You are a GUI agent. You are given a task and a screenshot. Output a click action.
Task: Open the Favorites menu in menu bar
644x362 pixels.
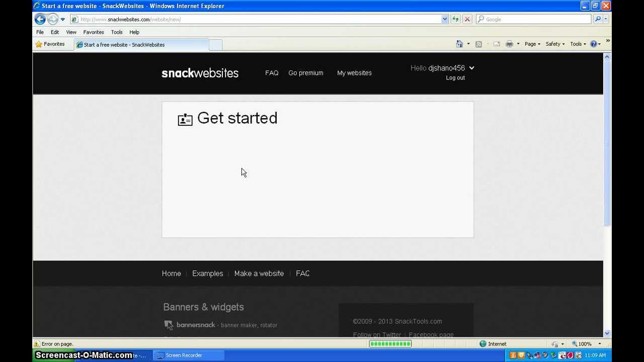94,32
